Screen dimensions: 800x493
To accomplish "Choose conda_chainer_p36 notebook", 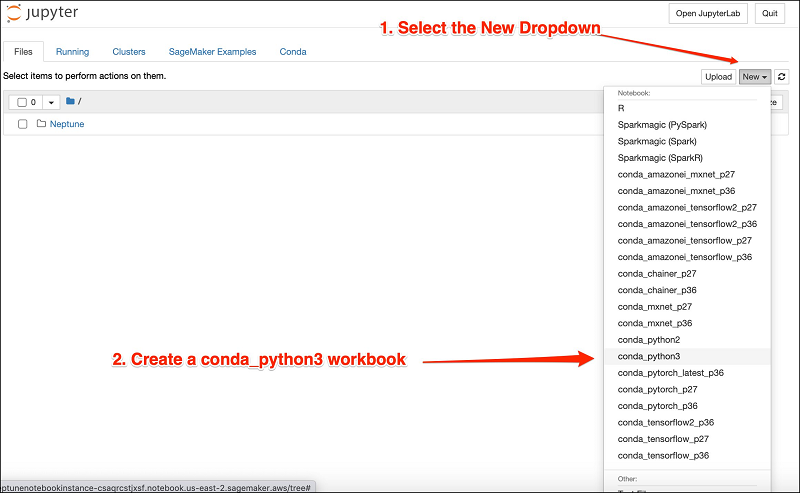I will coord(687,290).
